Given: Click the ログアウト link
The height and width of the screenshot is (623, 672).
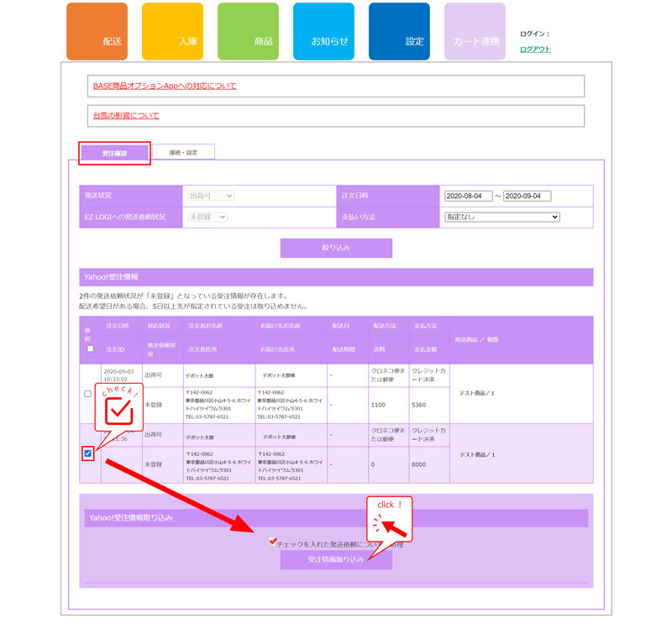Looking at the screenshot, I should (535, 49).
